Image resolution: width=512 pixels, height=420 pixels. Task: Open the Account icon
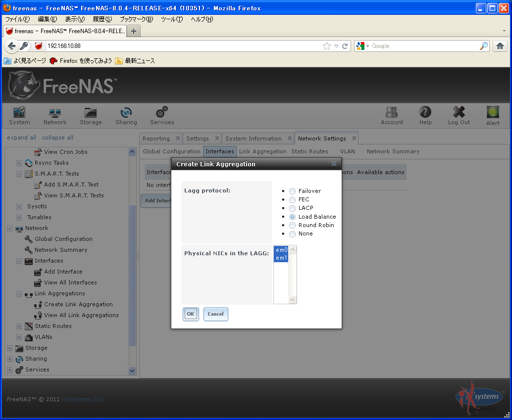(x=392, y=116)
